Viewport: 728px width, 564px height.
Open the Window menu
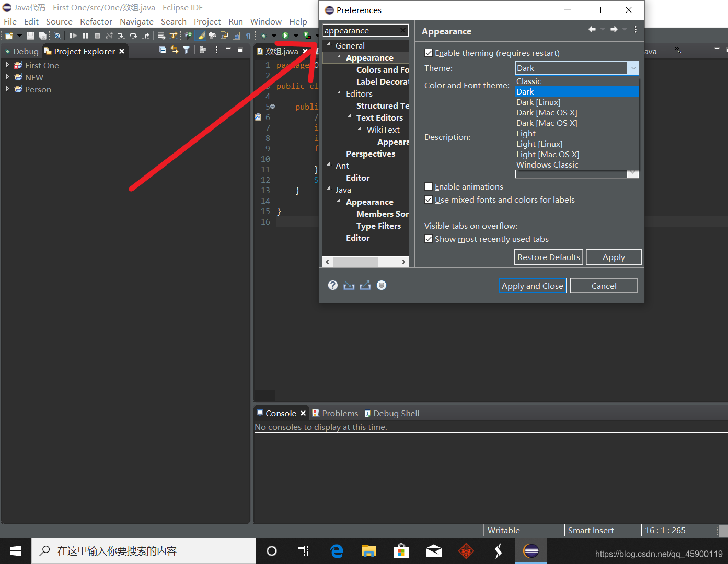pyautogui.click(x=265, y=21)
